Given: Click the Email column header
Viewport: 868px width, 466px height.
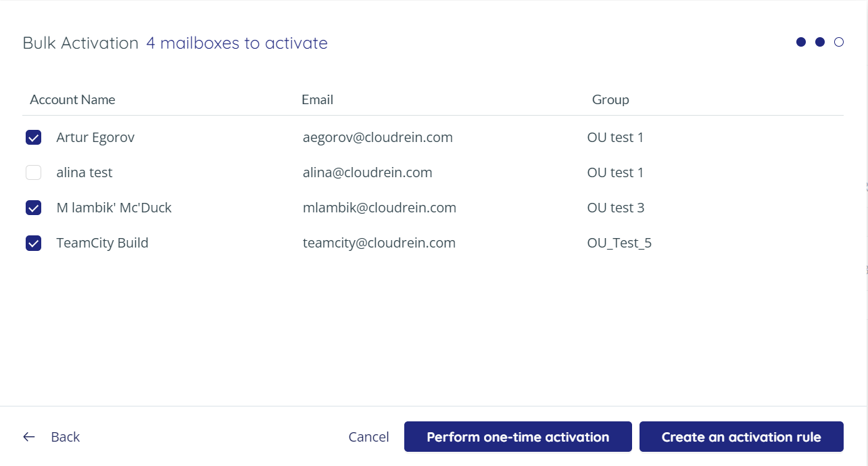Looking at the screenshot, I should pos(317,99).
